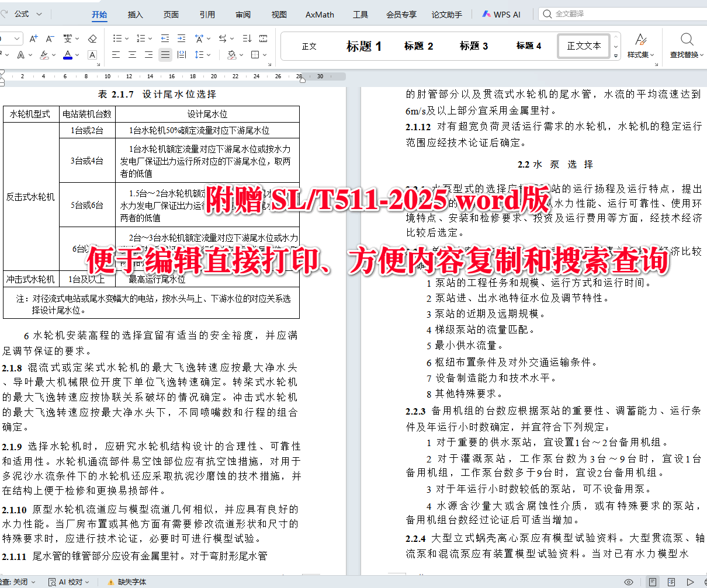Open text direction / line break tool
The width and height of the screenshot is (707, 588).
pyautogui.click(x=223, y=39)
